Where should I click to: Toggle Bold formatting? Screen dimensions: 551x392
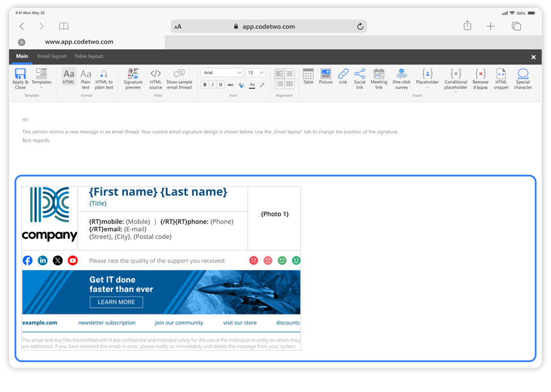pos(205,85)
